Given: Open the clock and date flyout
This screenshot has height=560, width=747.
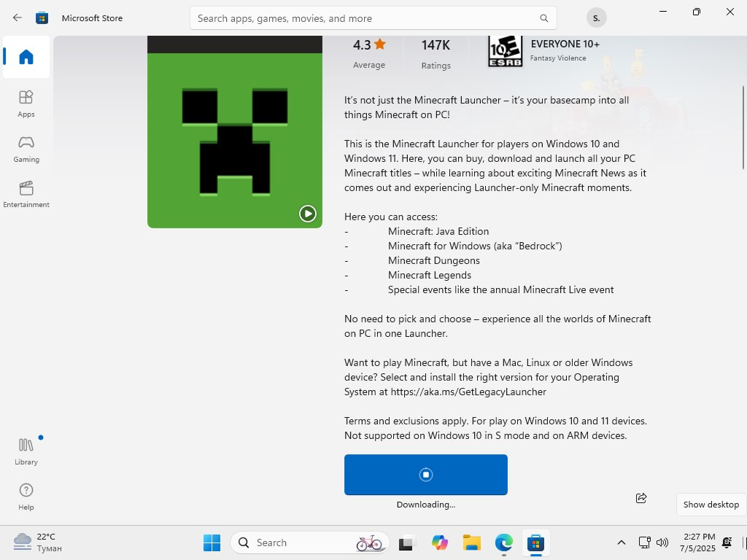Looking at the screenshot, I should (x=697, y=542).
